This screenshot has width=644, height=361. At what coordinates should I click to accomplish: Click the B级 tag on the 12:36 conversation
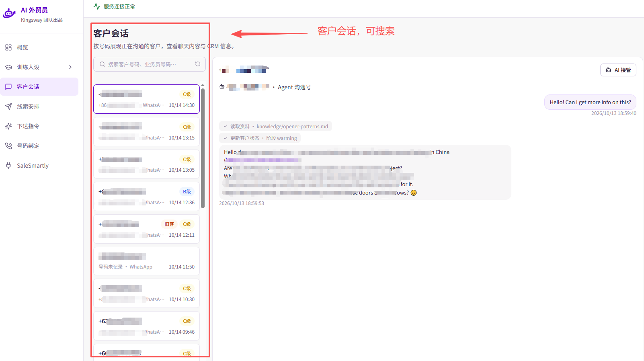(x=187, y=192)
